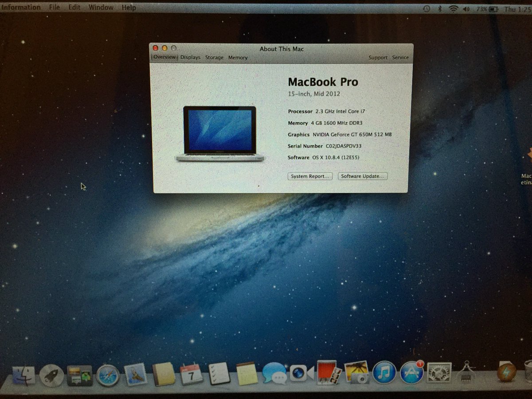Image resolution: width=532 pixels, height=399 pixels.
Task: Open iPhoto icon in Dock
Action: pyautogui.click(x=356, y=372)
